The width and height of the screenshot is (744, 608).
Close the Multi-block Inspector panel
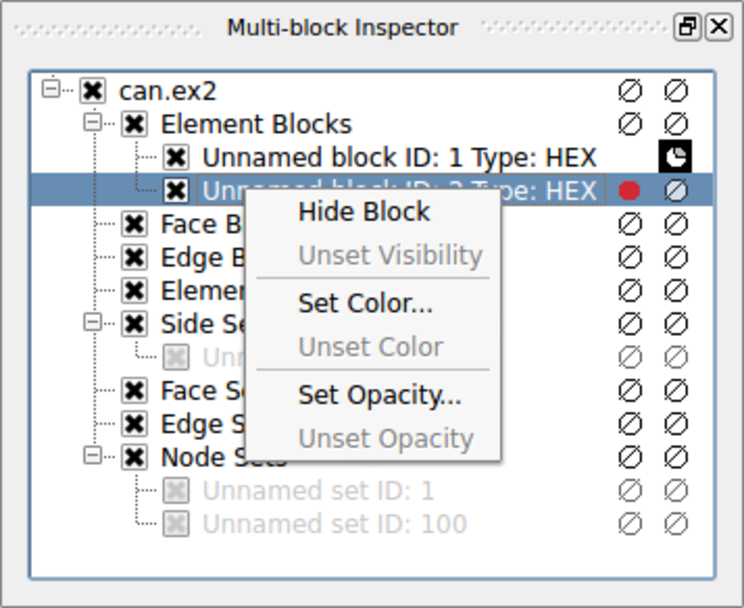(718, 27)
